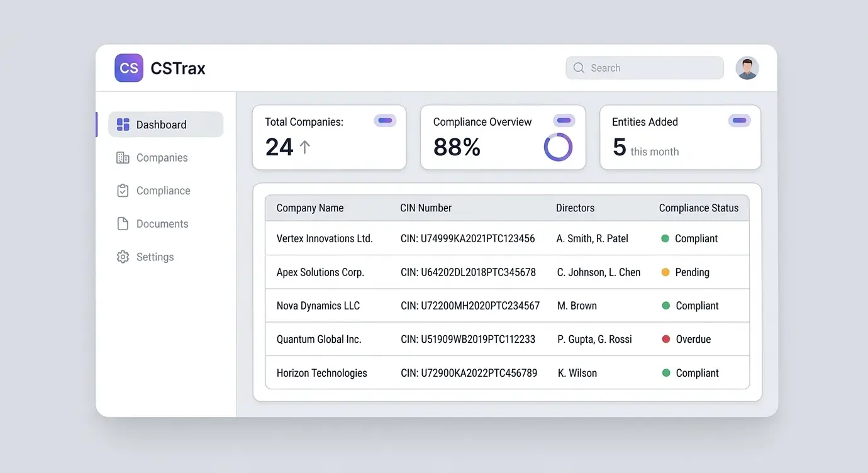Image resolution: width=868 pixels, height=473 pixels.
Task: Click the compliance donut progress ring
Action: [x=558, y=147]
